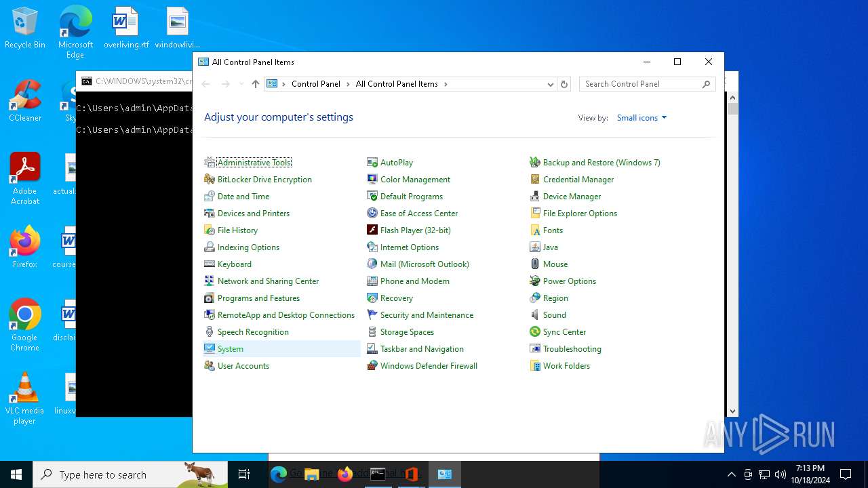Open Task View on the taskbar
The width and height of the screenshot is (868, 488).
(x=244, y=474)
